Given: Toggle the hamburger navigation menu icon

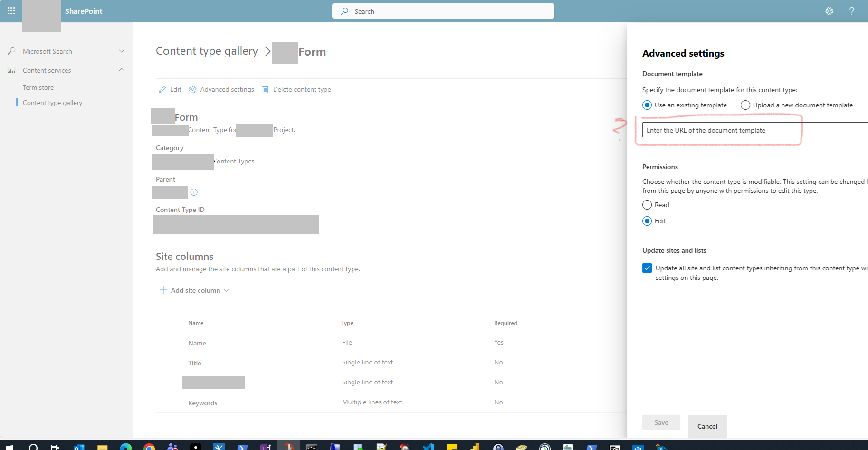Looking at the screenshot, I should coord(11,32).
